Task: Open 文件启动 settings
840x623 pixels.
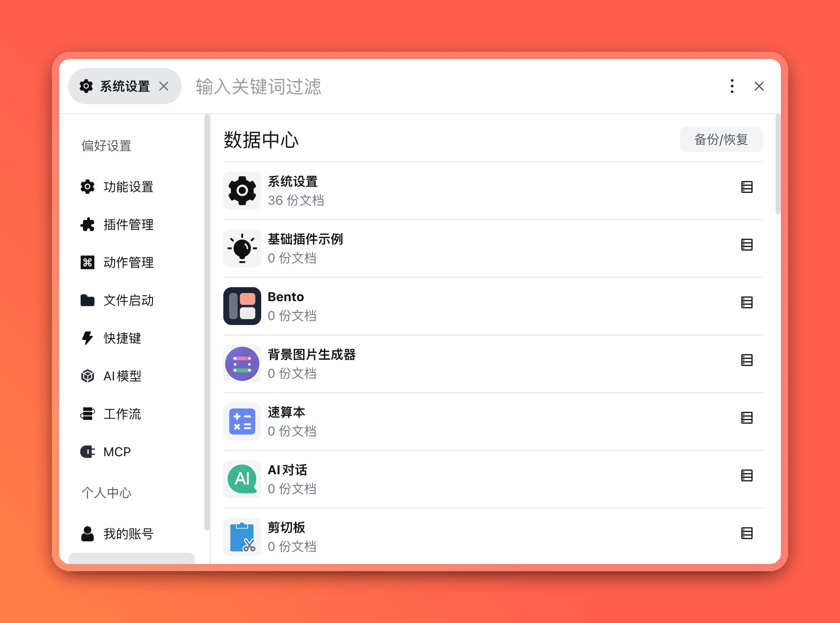Action: pos(132,300)
